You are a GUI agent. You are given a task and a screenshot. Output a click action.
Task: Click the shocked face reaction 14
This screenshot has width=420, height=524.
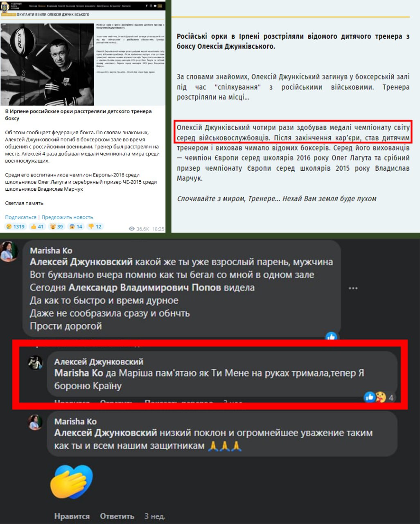[x=76, y=226]
